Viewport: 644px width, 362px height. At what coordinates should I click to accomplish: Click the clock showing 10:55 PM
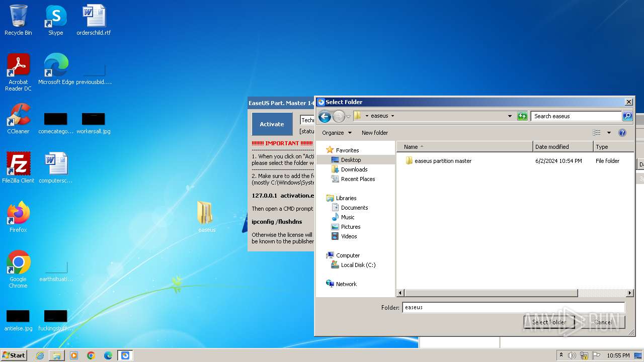coord(618,355)
